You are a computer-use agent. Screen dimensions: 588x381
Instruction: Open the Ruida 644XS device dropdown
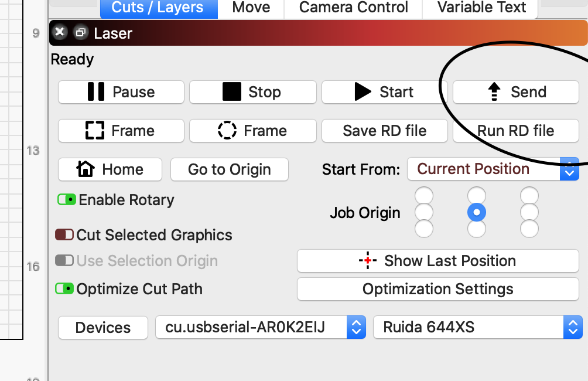478,327
